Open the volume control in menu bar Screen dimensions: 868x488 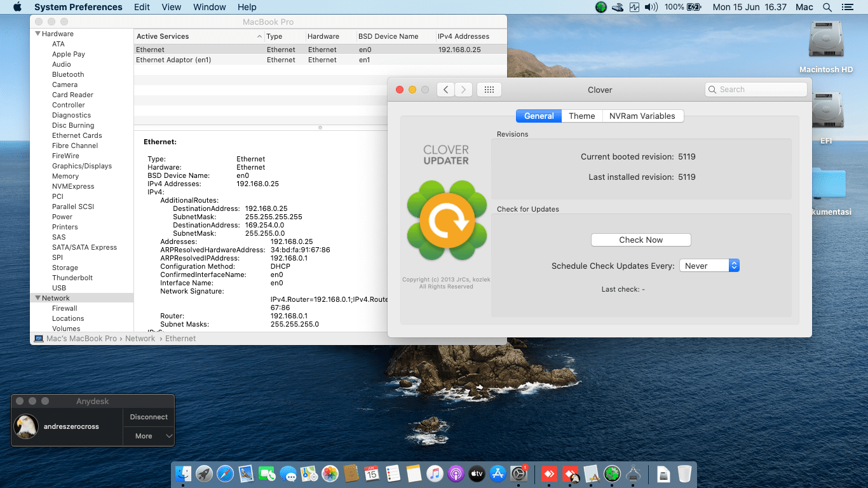click(x=651, y=7)
